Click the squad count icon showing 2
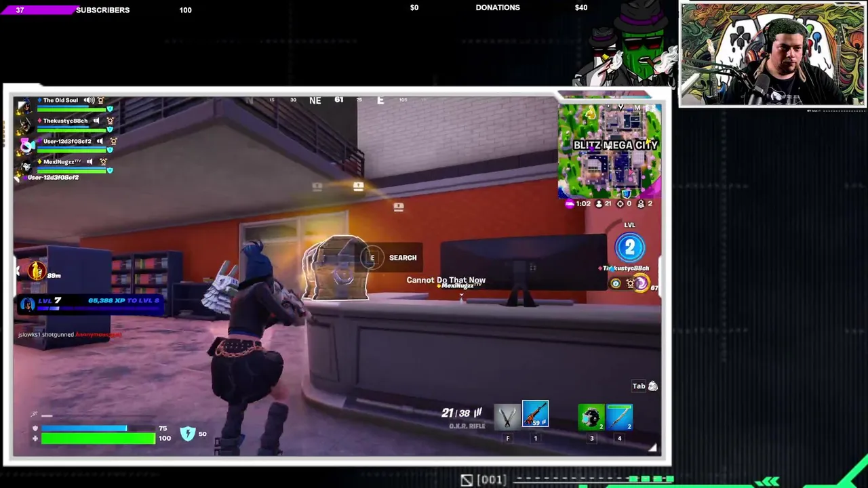The image size is (868, 488). point(641,203)
